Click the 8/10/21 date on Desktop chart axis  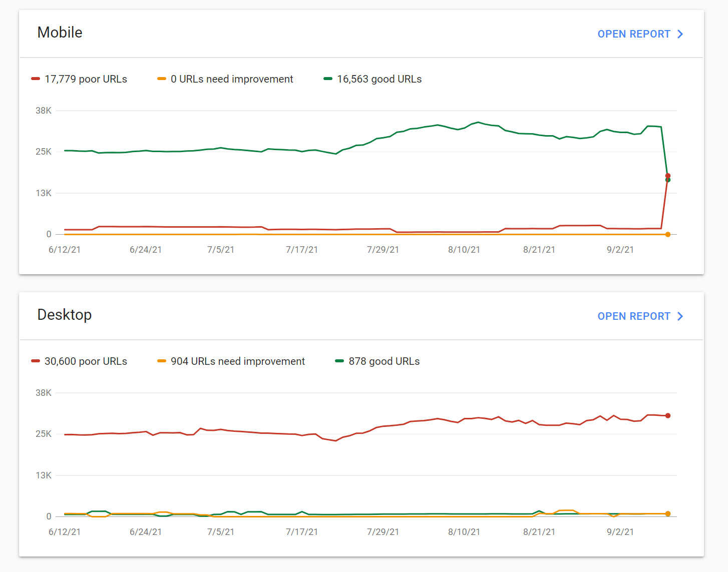point(464,532)
